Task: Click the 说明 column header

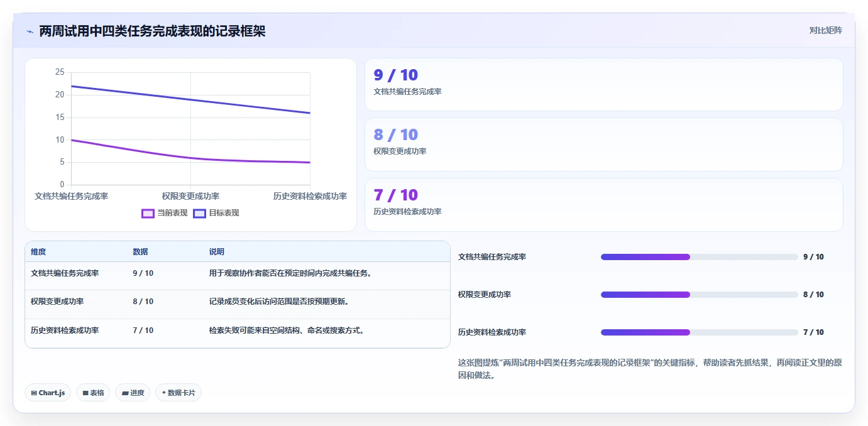Action: 217,252
